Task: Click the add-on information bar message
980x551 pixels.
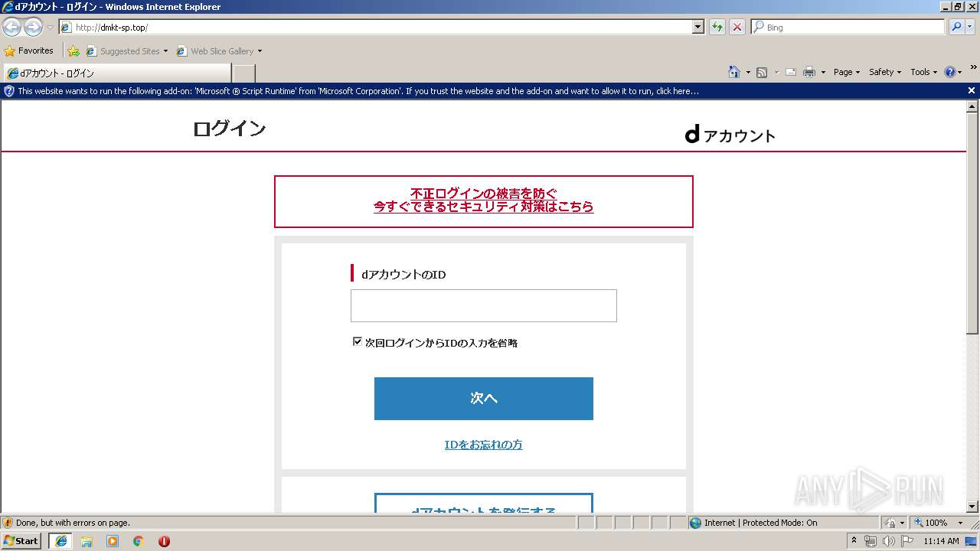Action: 358,91
